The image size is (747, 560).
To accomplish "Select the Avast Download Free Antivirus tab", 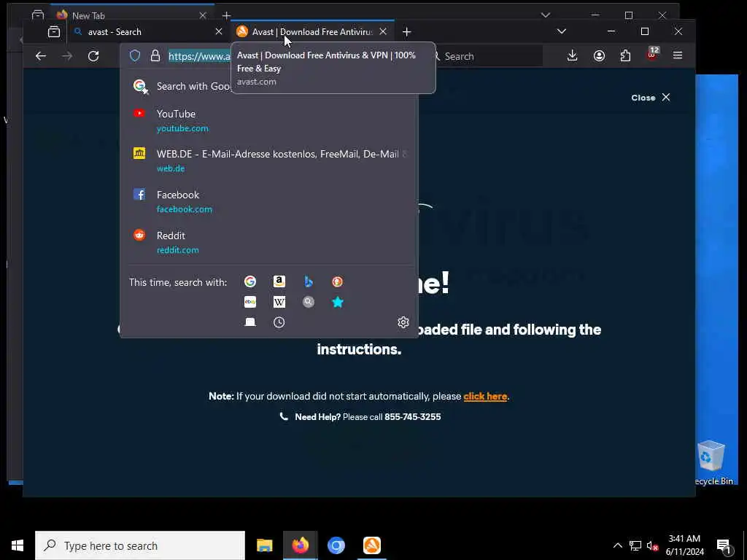I will coord(312,32).
